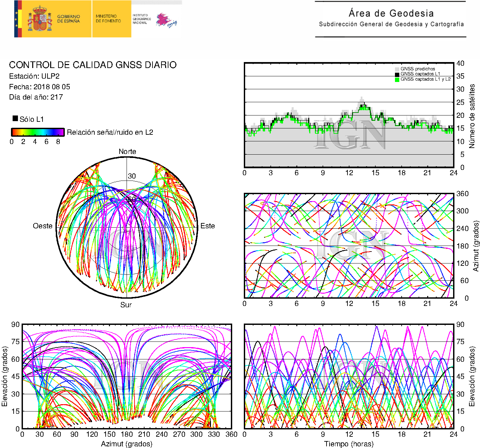Click the Spanish coat of arms emblem
This screenshot has width=480, height=448.
(40, 19)
